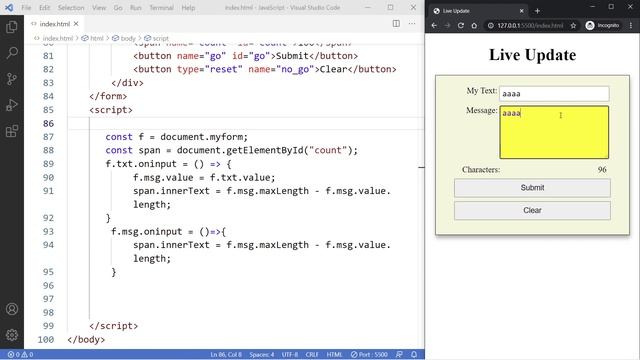Open the Explorer view in activity bar
The image size is (640, 360).
click(12, 27)
